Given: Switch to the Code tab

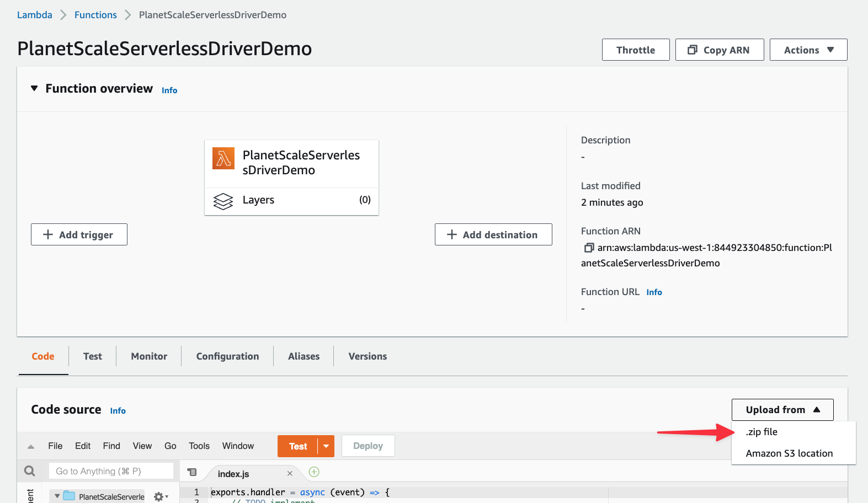Looking at the screenshot, I should (x=43, y=356).
